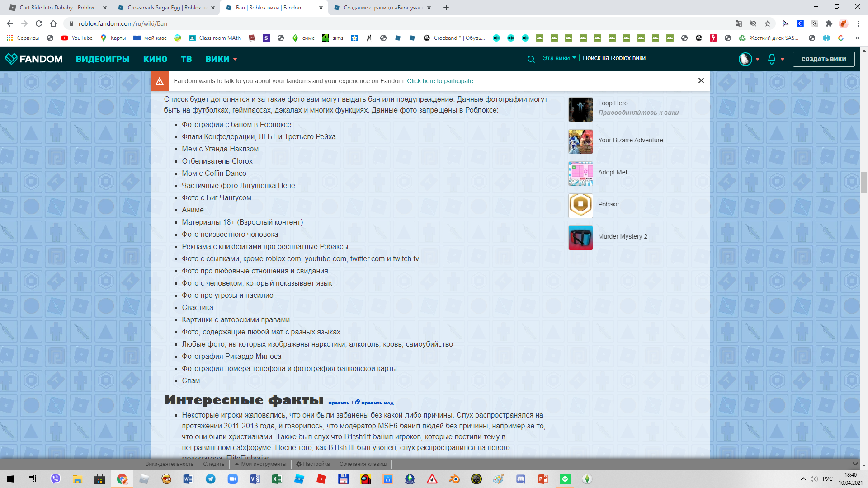This screenshot has width=868, height=488.
Task: Open Робакс article thumbnail
Action: coord(580,206)
